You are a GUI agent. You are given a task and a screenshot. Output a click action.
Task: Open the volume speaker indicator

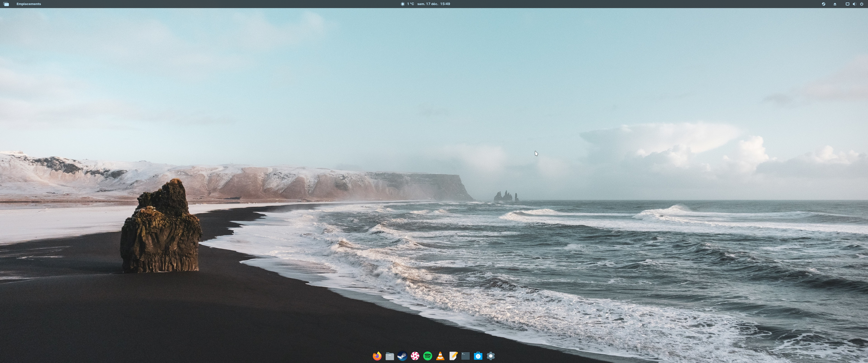854,4
